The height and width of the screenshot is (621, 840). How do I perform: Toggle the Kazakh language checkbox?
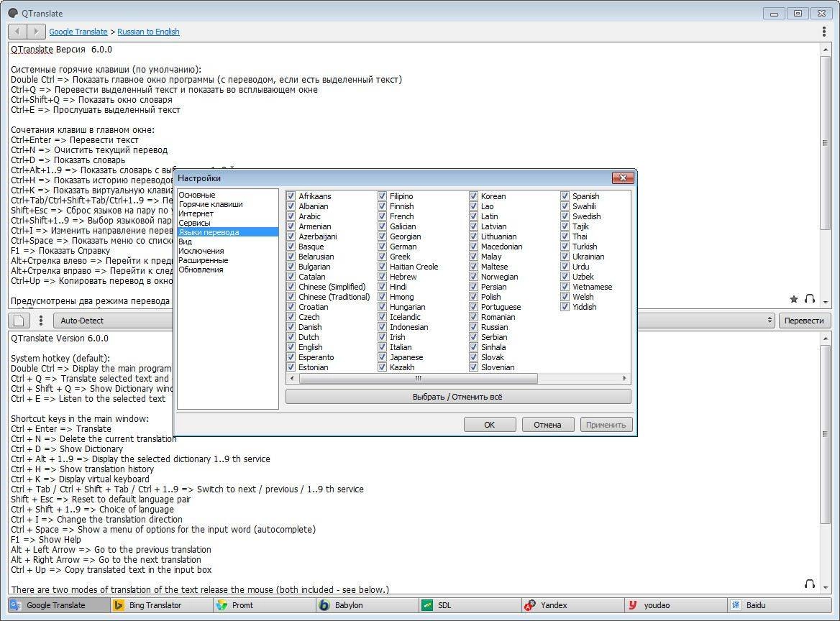pyautogui.click(x=382, y=367)
